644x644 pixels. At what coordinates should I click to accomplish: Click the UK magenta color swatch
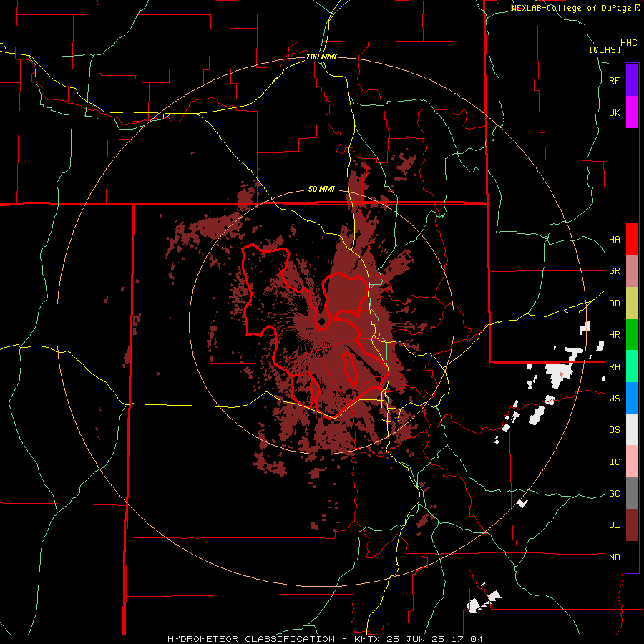[632, 112]
